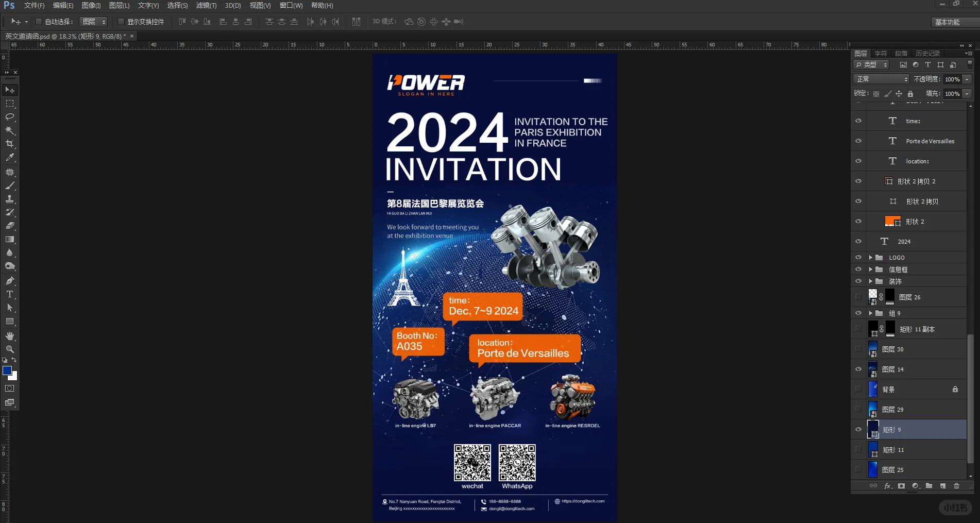Expand the 组 9 layer group
980x523 pixels.
[x=871, y=313]
